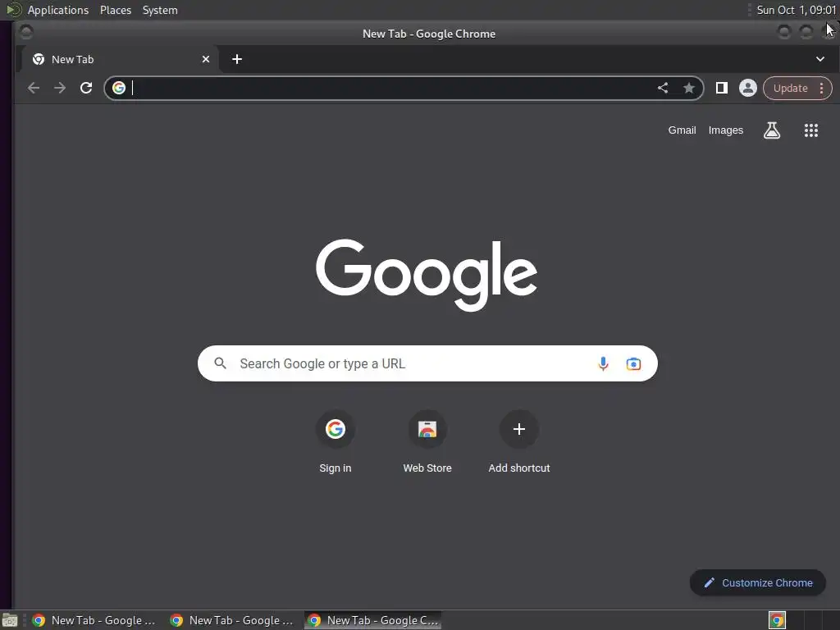Viewport: 840px width, 630px height.
Task: Open the Applications menu
Action: pos(58,10)
